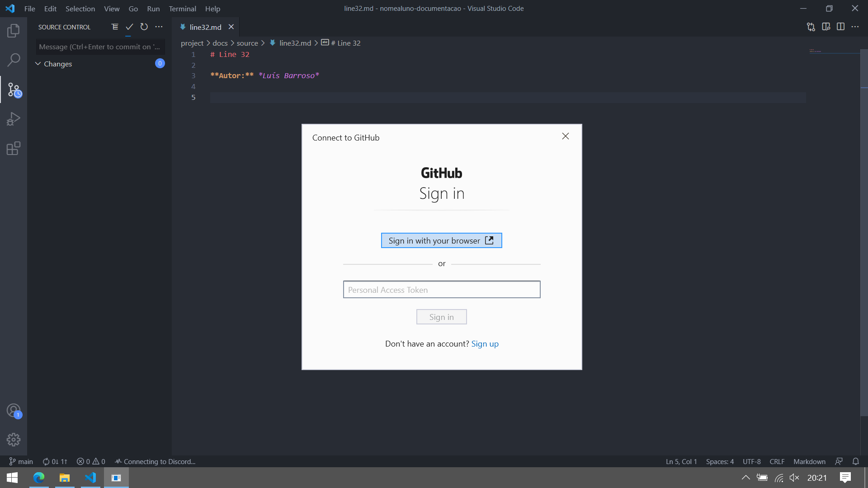Click the '**Autor:**' text on line 3

pos(232,75)
